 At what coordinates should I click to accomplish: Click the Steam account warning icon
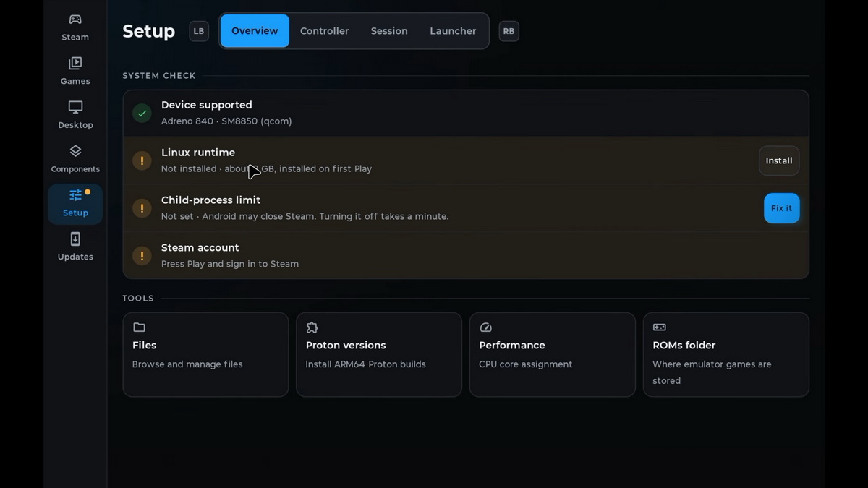pyautogui.click(x=142, y=255)
